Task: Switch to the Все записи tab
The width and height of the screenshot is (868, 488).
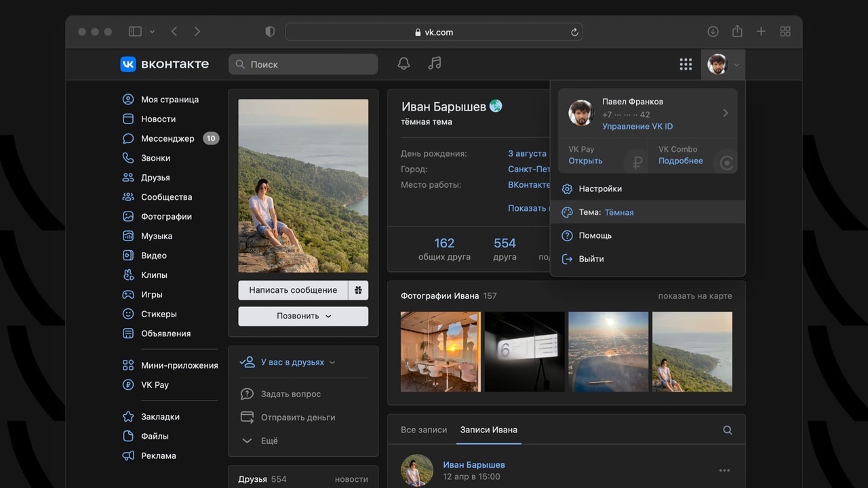Action: coord(424,430)
